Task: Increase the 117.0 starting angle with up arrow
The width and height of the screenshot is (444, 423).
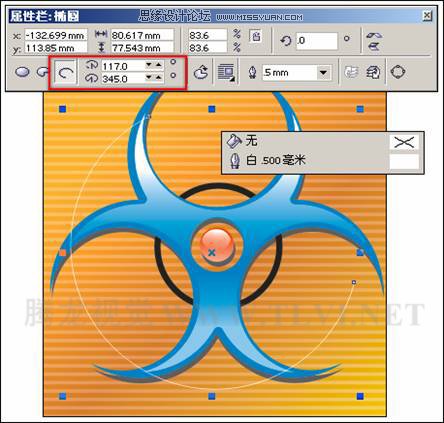Action: [158, 65]
